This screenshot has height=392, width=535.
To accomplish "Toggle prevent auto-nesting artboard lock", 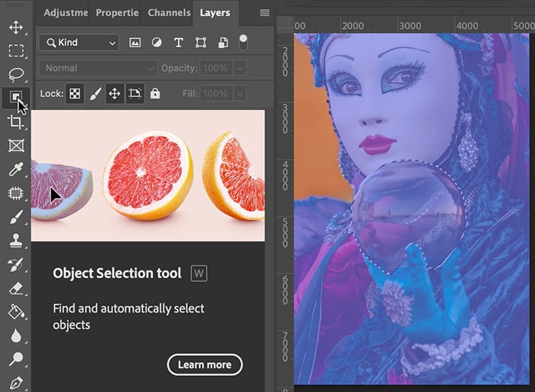I will pyautogui.click(x=135, y=93).
